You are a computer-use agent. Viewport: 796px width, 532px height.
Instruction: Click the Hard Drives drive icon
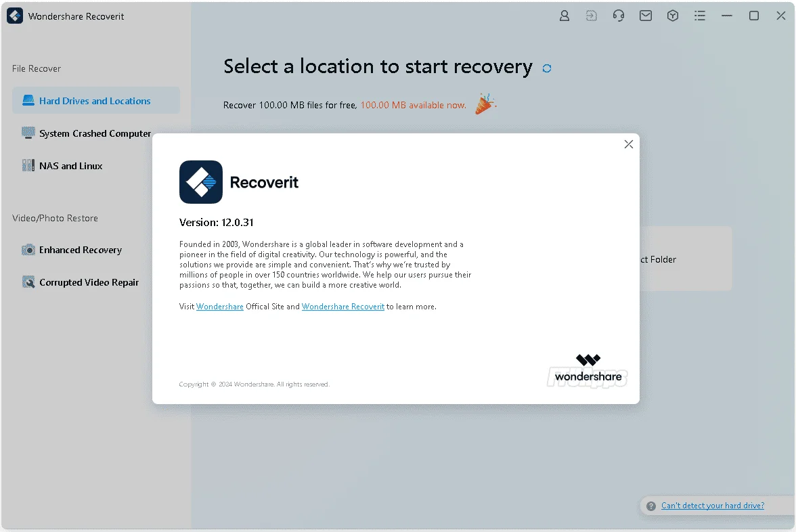[x=28, y=100]
